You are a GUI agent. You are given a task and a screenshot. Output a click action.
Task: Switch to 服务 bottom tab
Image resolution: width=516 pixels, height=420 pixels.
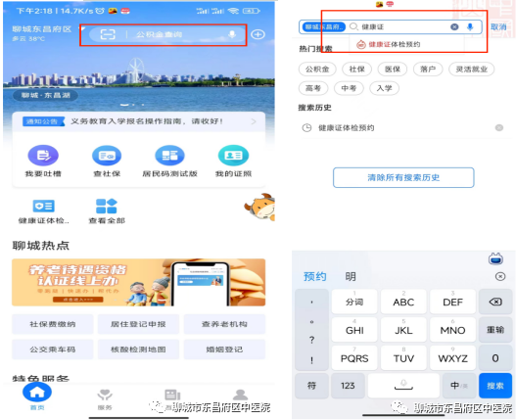coord(105,399)
